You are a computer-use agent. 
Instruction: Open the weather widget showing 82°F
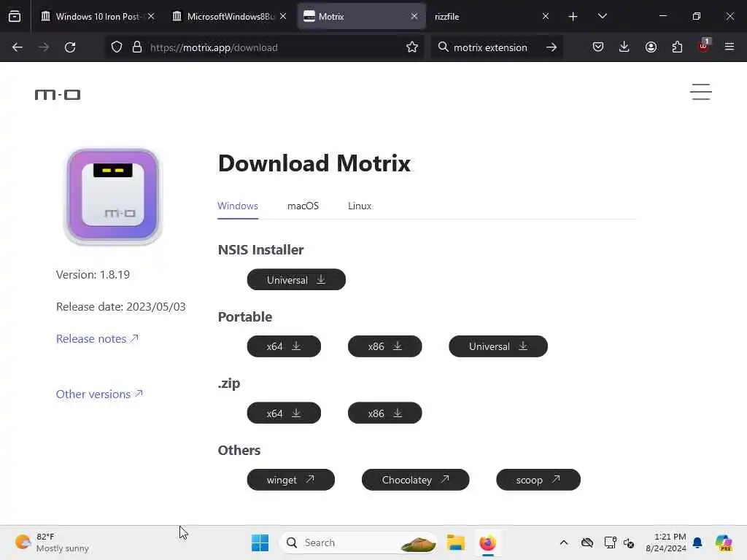[x=52, y=542]
